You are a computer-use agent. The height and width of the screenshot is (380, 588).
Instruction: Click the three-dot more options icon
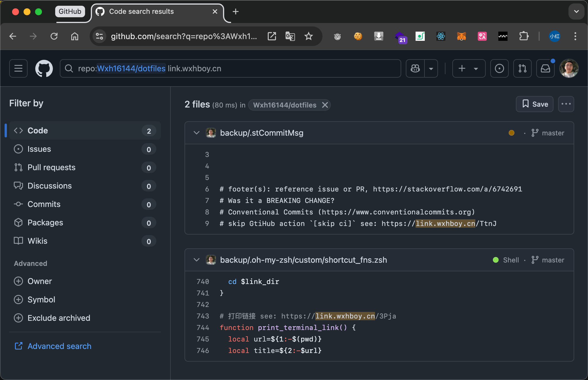coord(566,104)
